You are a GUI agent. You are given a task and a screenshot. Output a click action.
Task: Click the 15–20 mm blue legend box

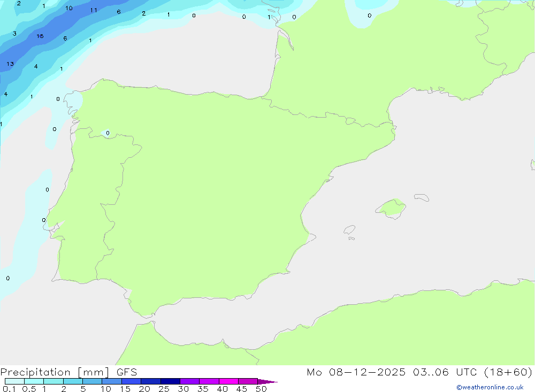pyautogui.click(x=132, y=381)
